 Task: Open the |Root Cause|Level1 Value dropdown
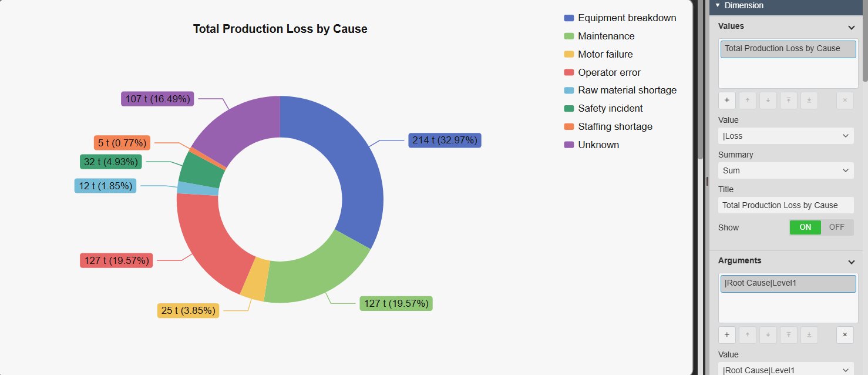pyautogui.click(x=786, y=370)
